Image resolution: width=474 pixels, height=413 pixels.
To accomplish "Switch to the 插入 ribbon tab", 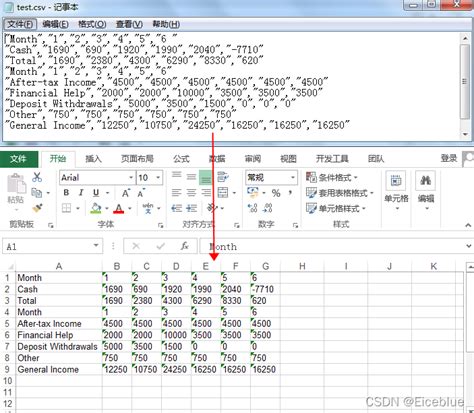I will click(x=93, y=159).
